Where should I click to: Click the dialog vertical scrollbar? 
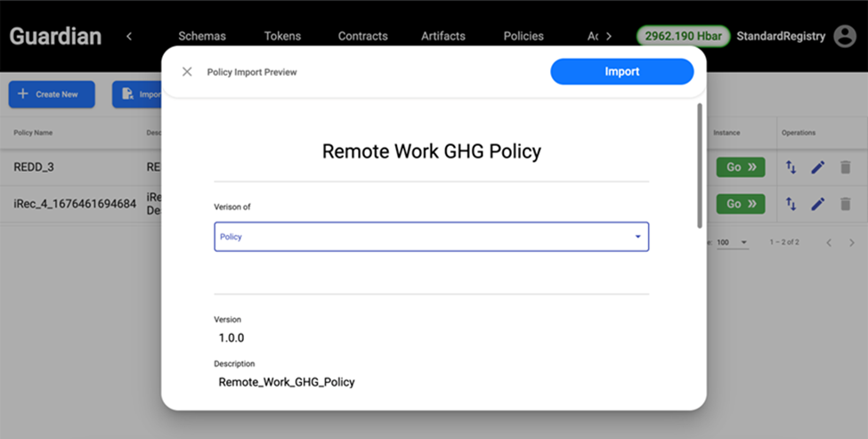click(699, 165)
